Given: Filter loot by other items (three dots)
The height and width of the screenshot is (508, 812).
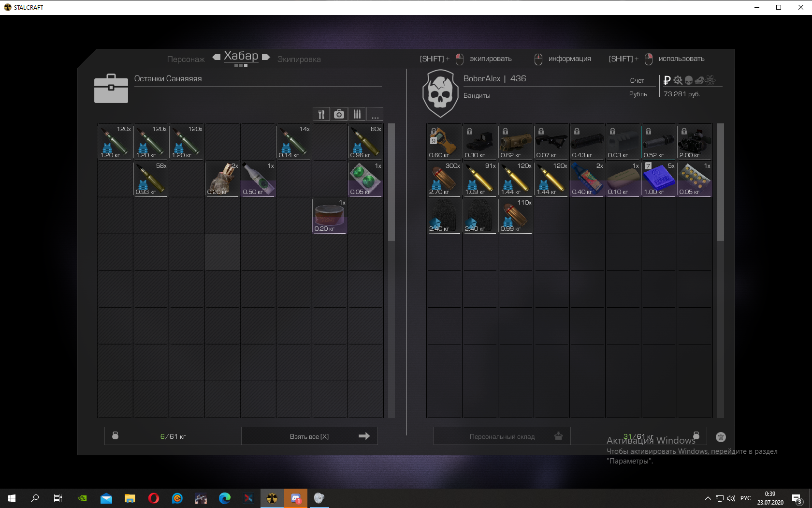Looking at the screenshot, I should 375,114.
